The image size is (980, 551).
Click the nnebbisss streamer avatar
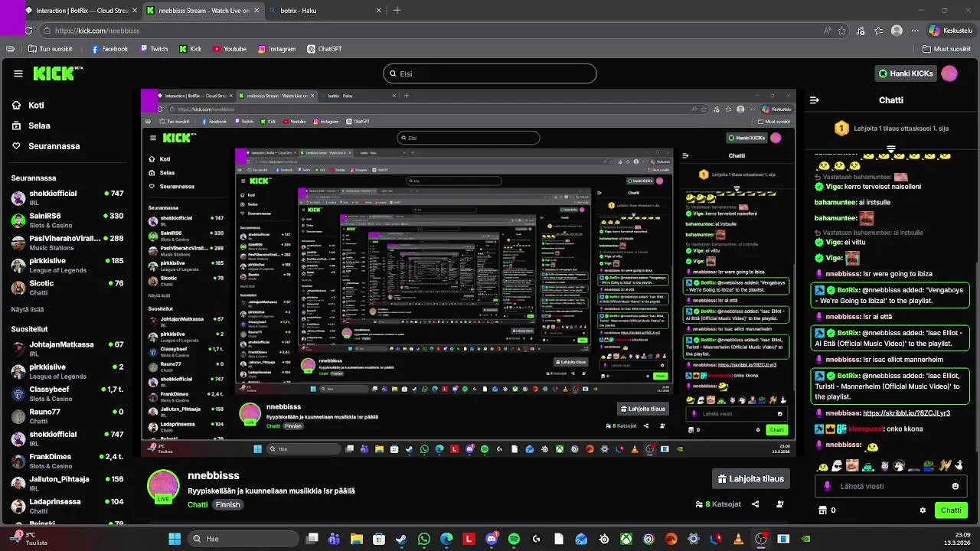[x=163, y=484]
